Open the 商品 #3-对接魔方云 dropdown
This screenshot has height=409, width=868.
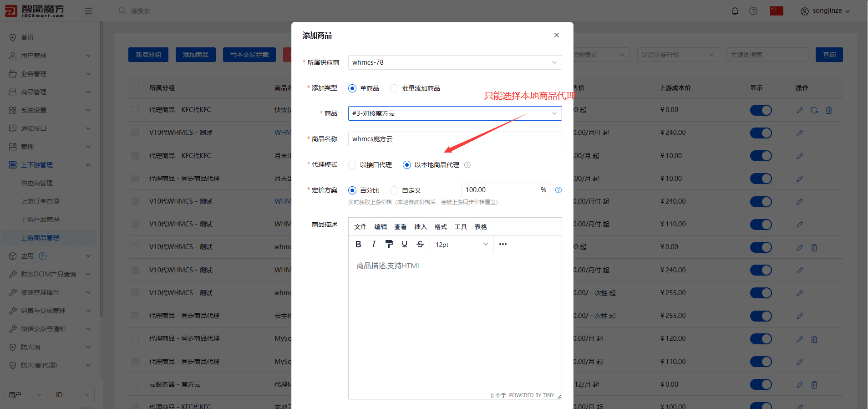[x=455, y=113]
